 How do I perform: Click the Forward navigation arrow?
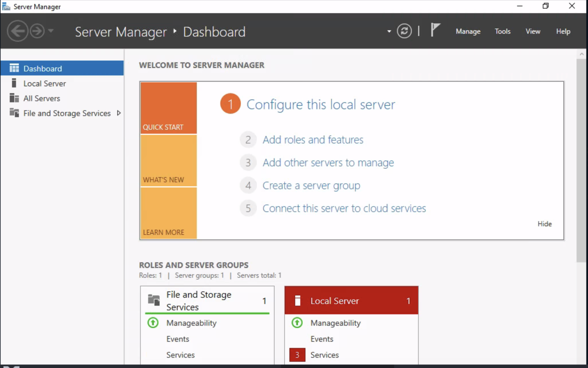coord(37,31)
